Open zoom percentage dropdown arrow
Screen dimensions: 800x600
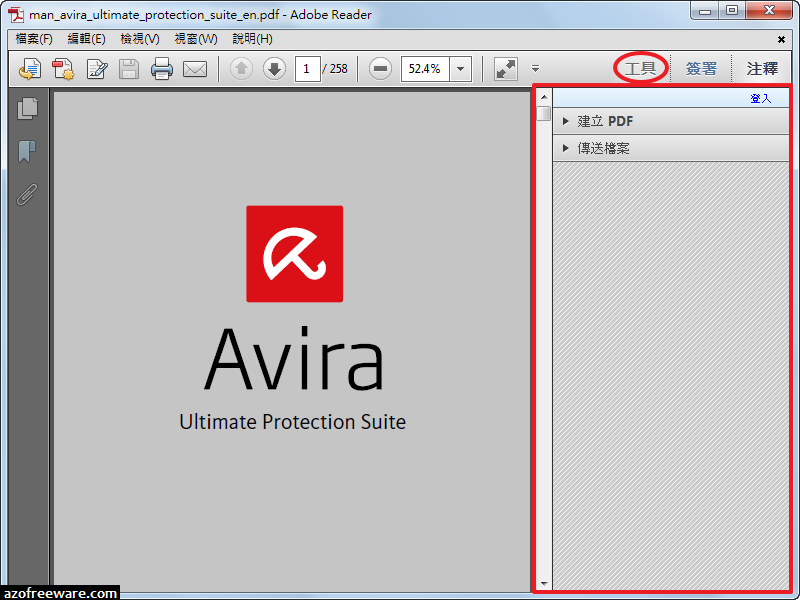(460, 68)
